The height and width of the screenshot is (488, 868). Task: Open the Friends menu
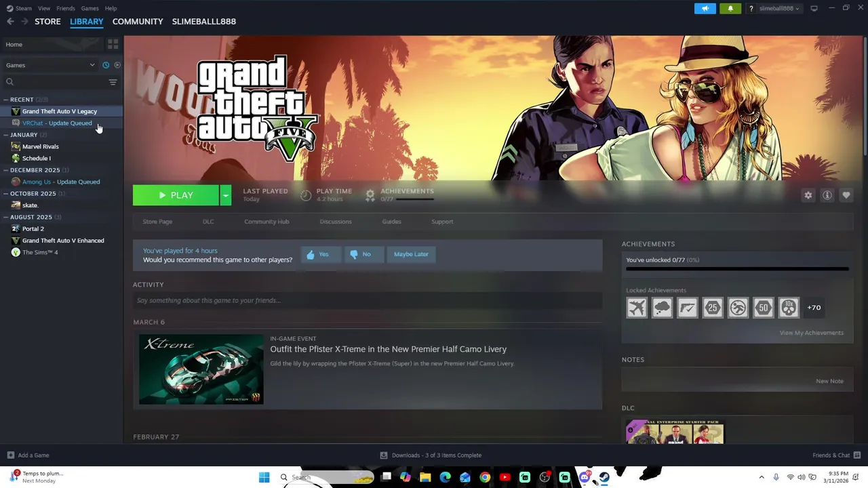click(66, 8)
